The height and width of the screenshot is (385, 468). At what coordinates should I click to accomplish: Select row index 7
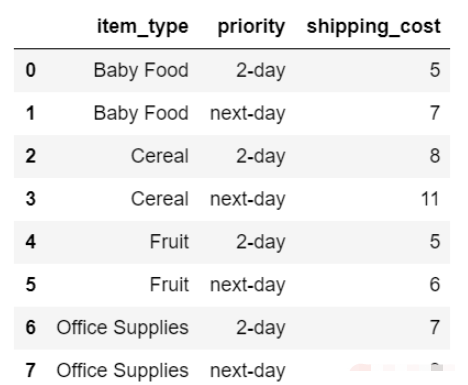pos(31,370)
